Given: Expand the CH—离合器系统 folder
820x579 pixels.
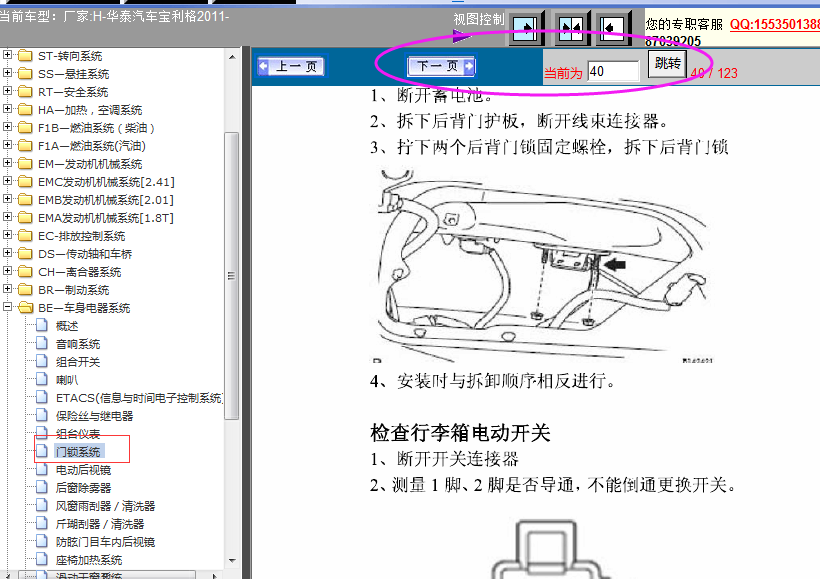Looking at the screenshot, I should point(7,270).
